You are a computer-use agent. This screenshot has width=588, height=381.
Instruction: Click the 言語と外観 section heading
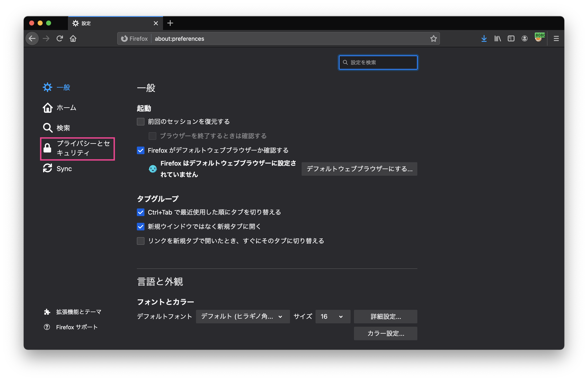click(x=160, y=282)
